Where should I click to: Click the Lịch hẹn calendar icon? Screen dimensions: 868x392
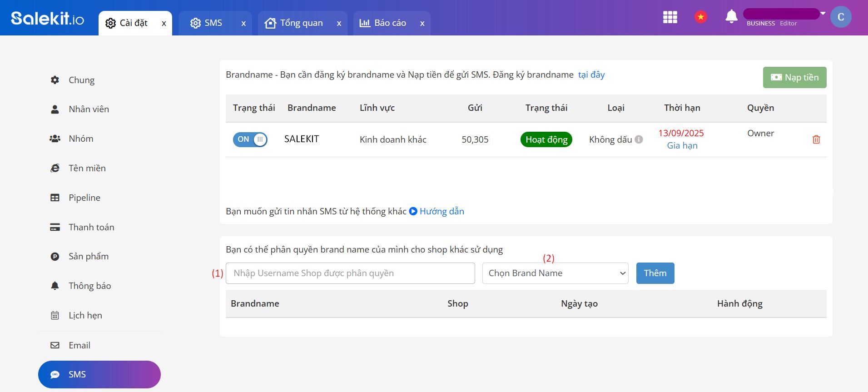[x=55, y=315]
